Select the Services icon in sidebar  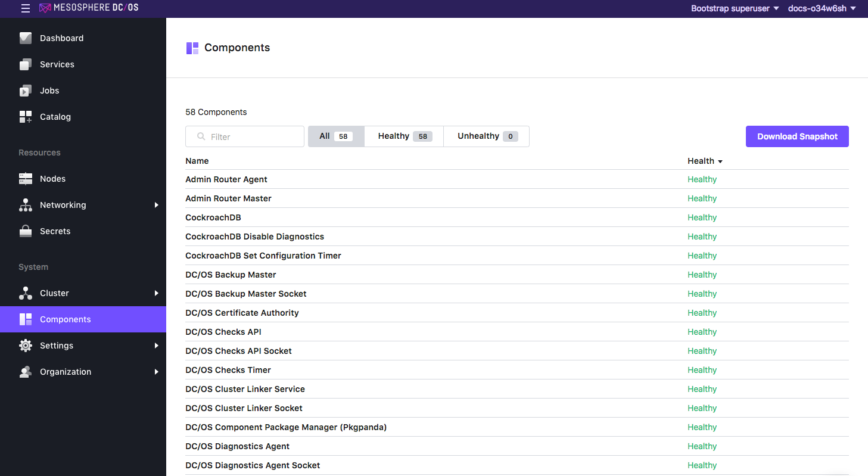(x=26, y=64)
